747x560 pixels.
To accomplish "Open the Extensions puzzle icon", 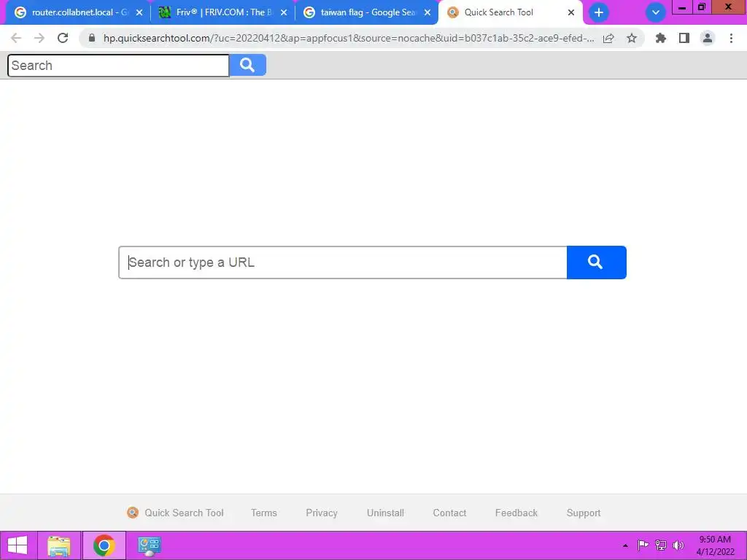I will tap(661, 38).
